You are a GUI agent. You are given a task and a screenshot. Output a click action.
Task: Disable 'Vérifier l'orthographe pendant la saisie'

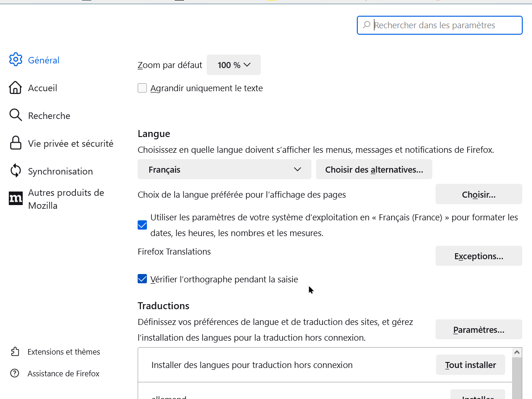(142, 279)
